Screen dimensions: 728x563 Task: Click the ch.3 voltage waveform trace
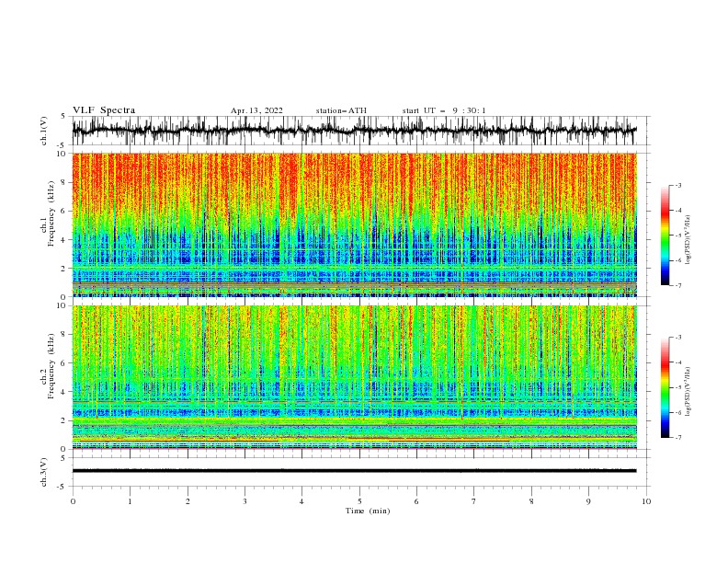pyautogui.click(x=354, y=471)
